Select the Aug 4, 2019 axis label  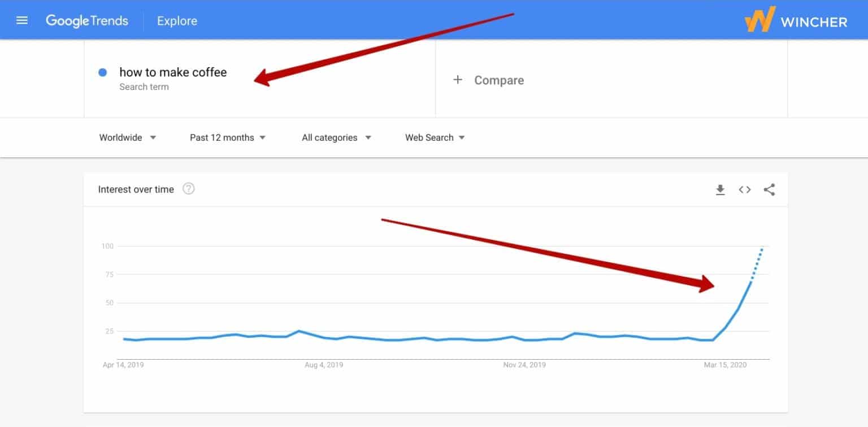[x=324, y=365]
